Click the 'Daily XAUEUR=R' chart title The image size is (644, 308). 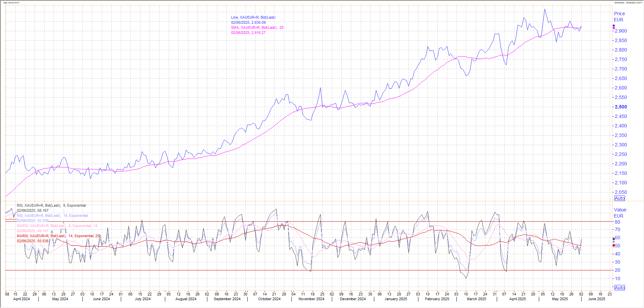click(11, 2)
